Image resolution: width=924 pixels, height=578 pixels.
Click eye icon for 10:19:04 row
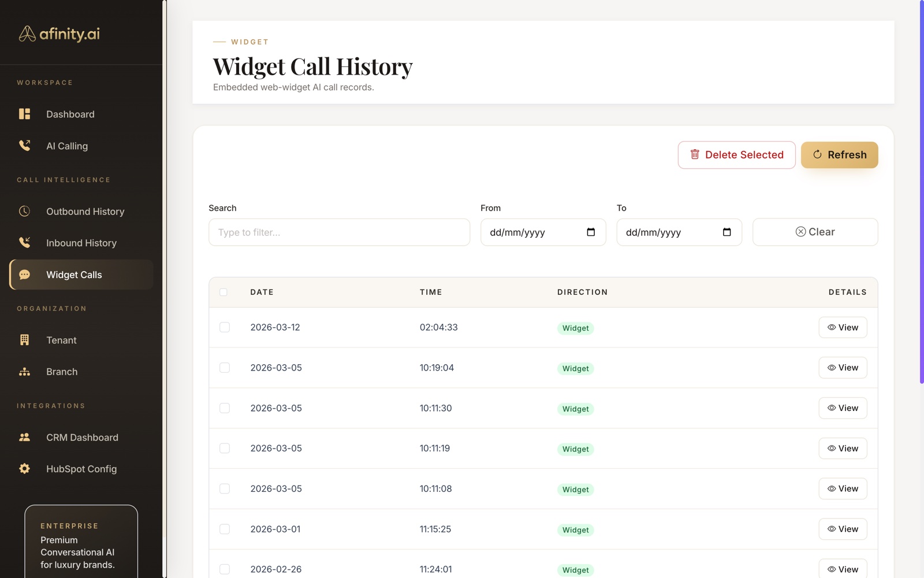pos(832,368)
